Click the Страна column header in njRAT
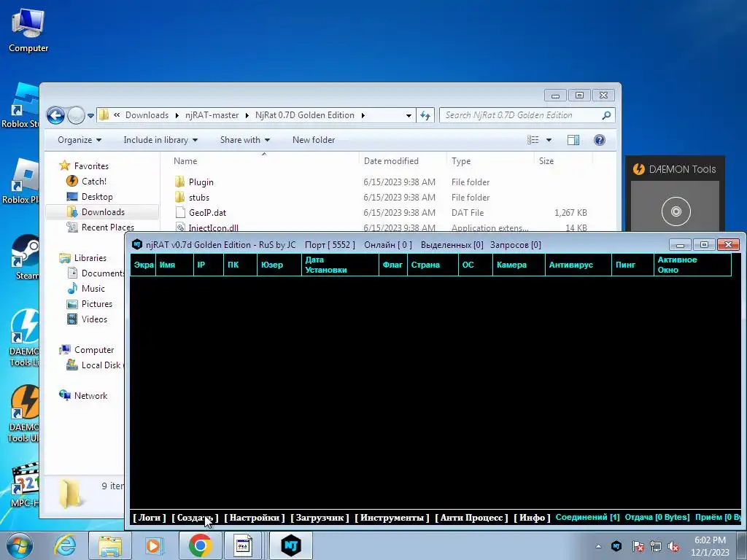747x560 pixels. [x=433, y=265]
